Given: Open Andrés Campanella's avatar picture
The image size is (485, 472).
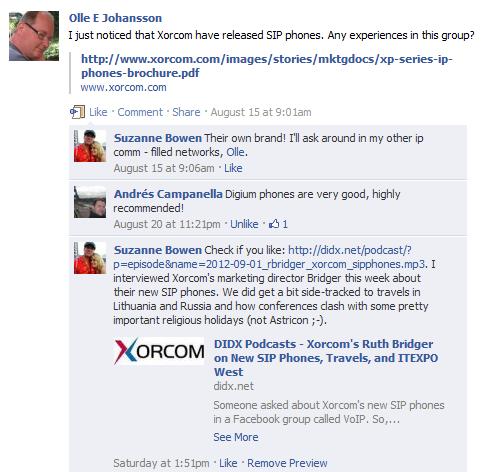Looking at the screenshot, I should click(90, 202).
